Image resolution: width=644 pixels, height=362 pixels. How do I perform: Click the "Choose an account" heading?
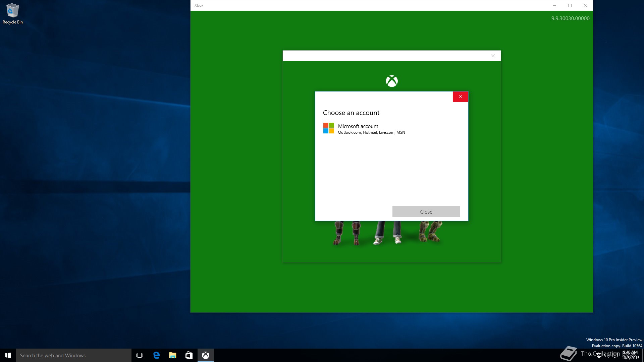coord(351,113)
